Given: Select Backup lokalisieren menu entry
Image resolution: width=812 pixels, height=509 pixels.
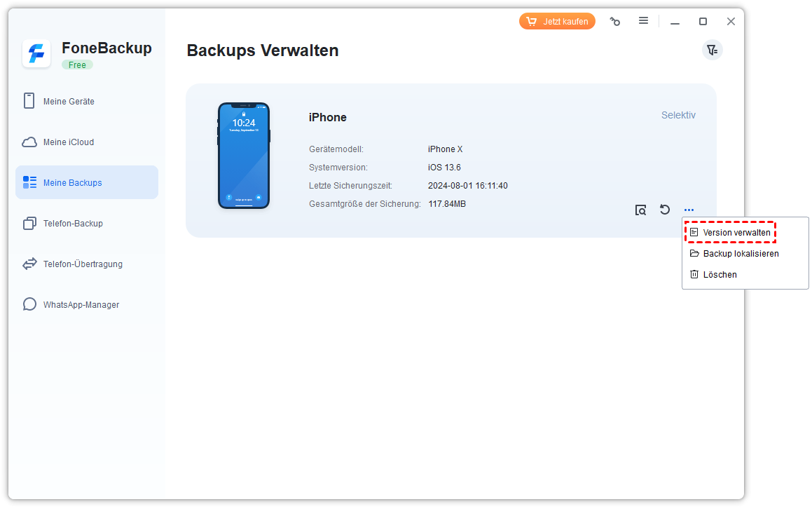Looking at the screenshot, I should (740, 254).
